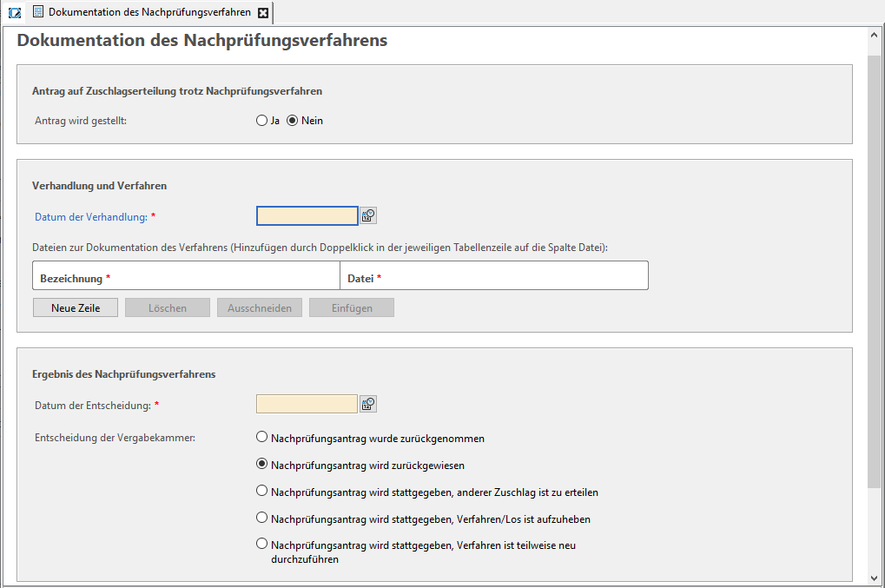885x588 pixels.
Task: Focus the Datum der Entscheidung input field
Action: point(307,404)
